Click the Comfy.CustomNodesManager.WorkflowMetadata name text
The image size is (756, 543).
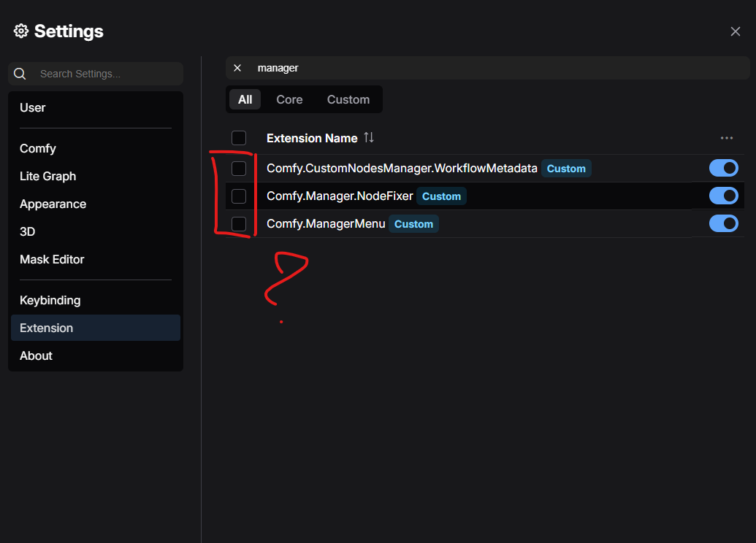(402, 168)
